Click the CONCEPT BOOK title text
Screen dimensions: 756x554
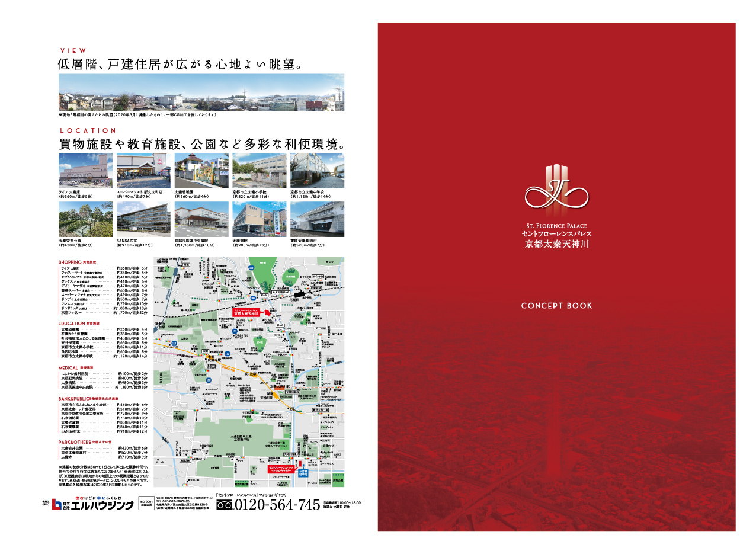(x=556, y=306)
